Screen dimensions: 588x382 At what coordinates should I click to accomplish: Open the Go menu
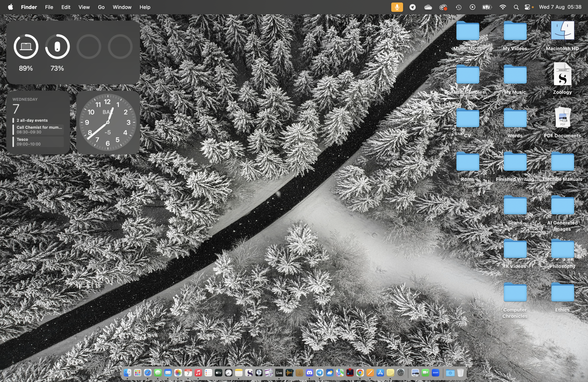click(x=101, y=7)
